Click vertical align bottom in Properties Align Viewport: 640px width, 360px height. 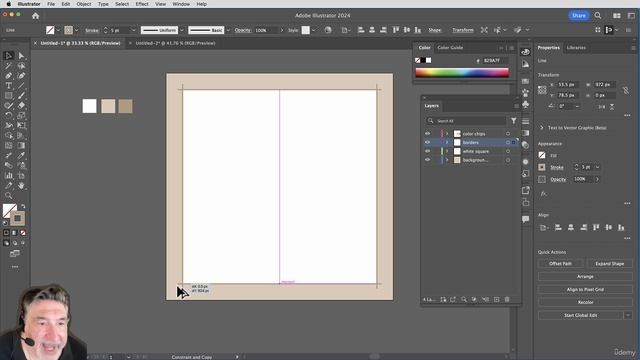621,228
